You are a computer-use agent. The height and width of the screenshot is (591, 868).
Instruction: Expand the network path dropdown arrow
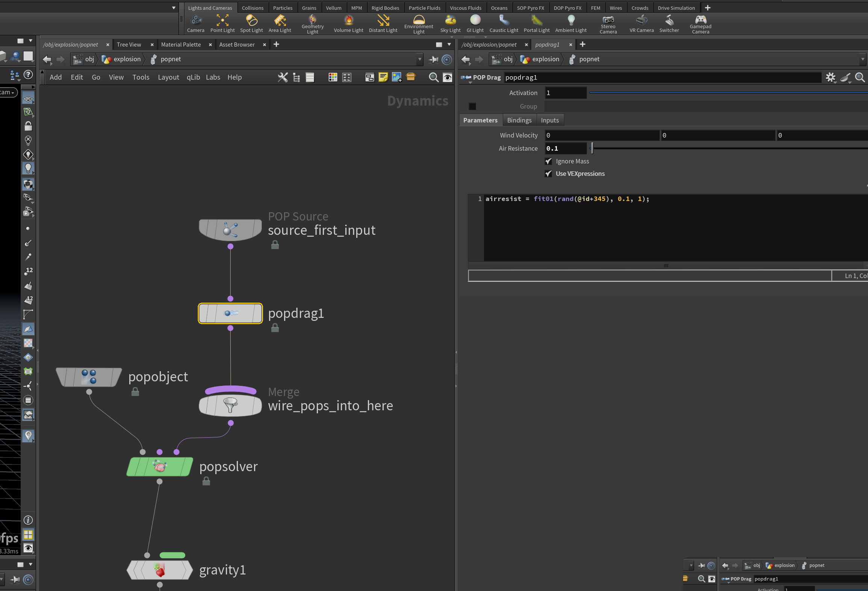(x=420, y=59)
